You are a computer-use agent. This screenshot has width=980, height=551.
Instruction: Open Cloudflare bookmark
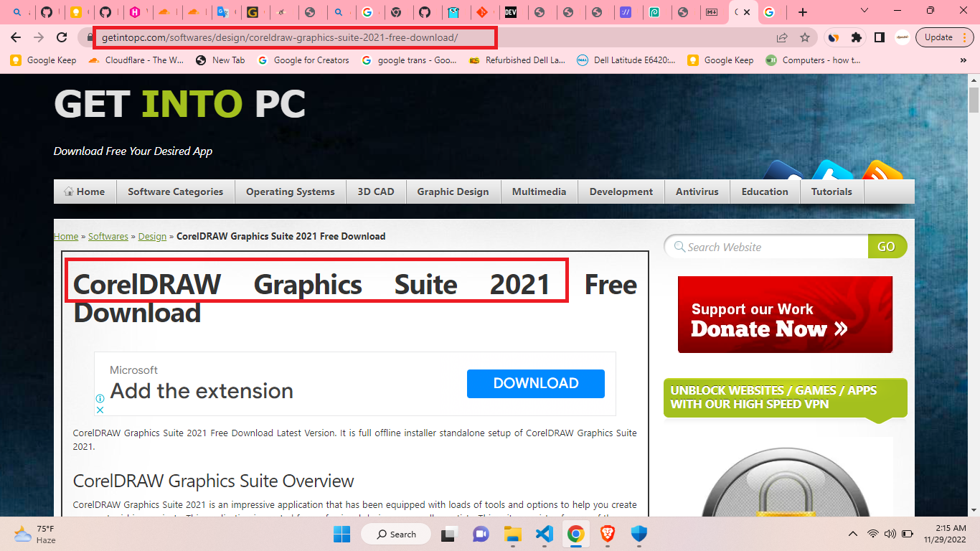pos(136,60)
